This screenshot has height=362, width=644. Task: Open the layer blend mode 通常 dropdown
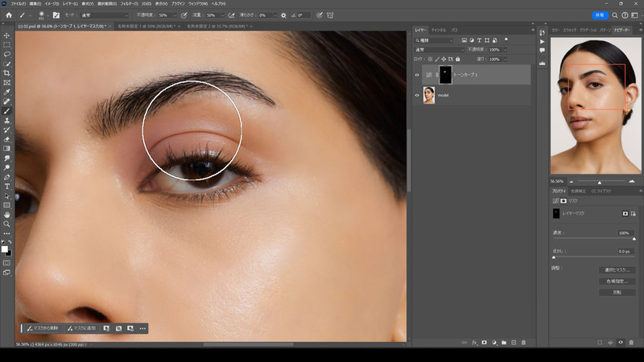437,49
